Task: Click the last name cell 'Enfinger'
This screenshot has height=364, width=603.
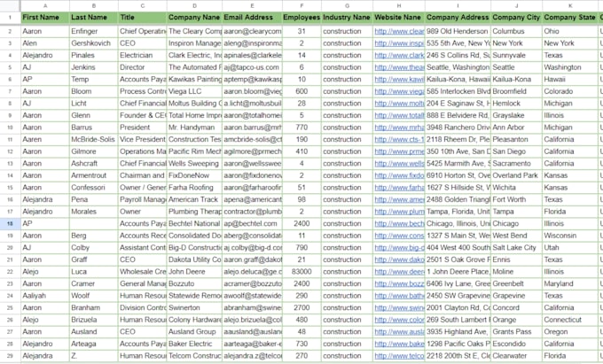Action: pyautogui.click(x=94, y=31)
